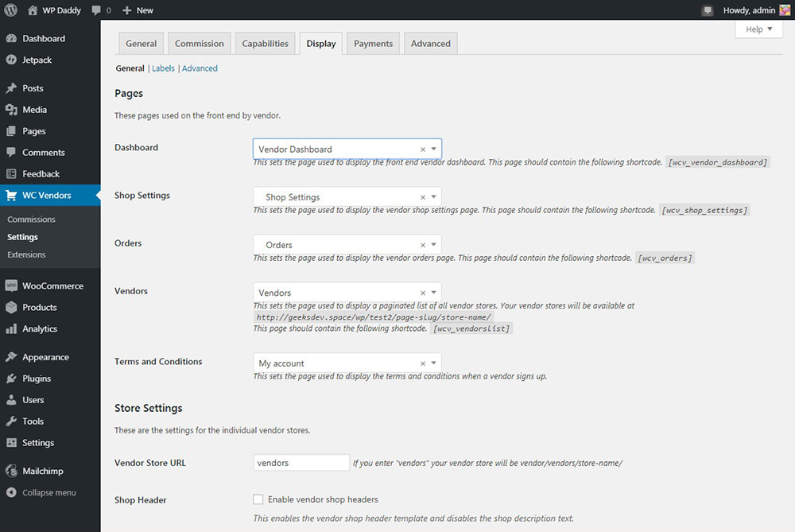
Task: Click the Vendor Store URL input field
Action: pos(301,463)
